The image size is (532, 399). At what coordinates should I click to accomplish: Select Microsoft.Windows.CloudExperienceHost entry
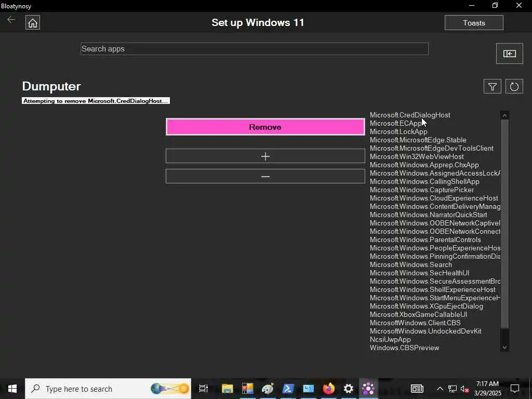coord(434,198)
